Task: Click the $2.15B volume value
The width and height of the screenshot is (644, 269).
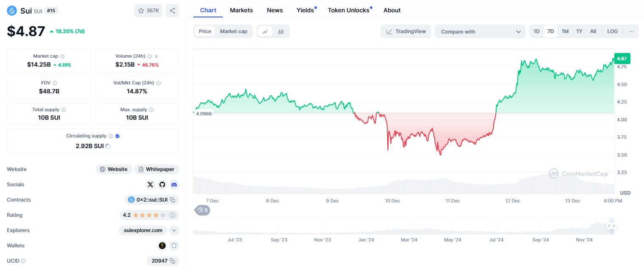Action: point(125,64)
